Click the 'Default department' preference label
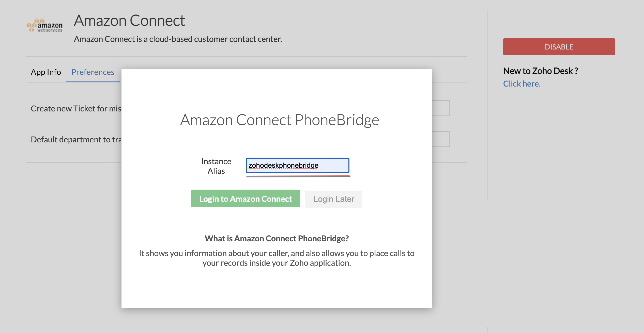644x333 pixels. click(x=76, y=140)
